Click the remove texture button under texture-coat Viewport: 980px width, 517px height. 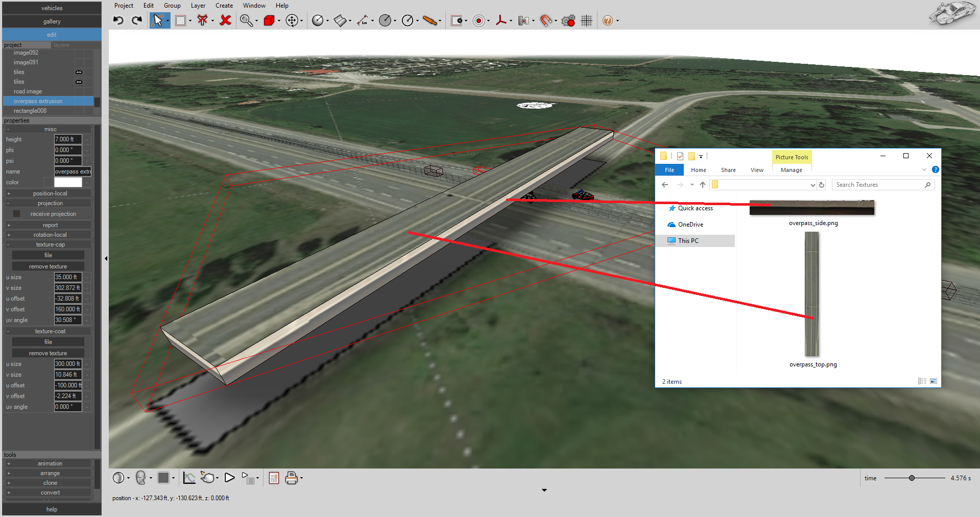[47, 353]
